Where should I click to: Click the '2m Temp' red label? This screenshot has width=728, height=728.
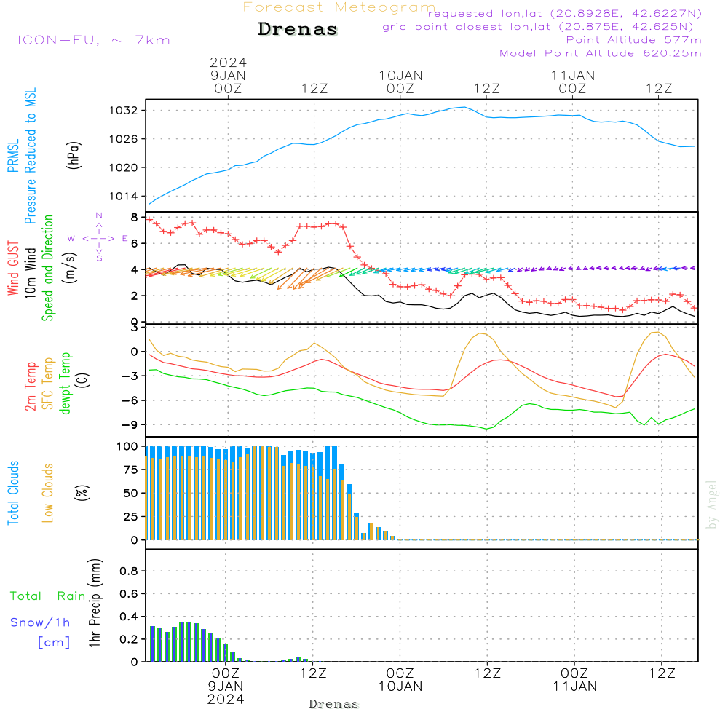click(x=30, y=387)
